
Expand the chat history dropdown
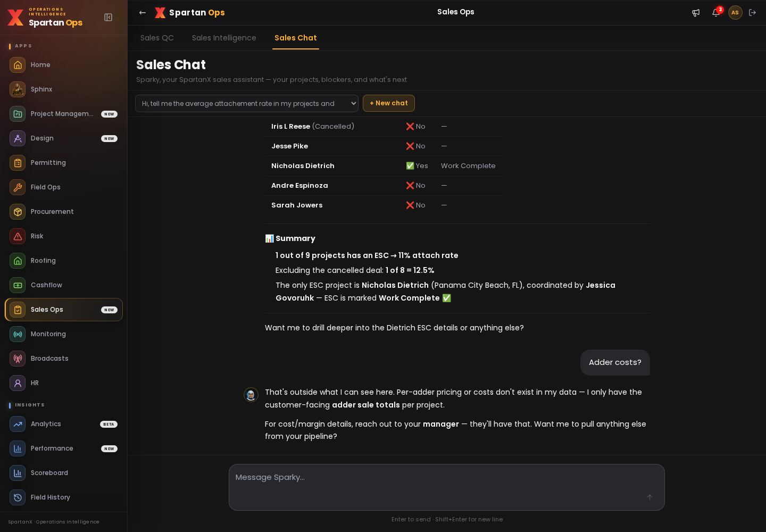[247, 104]
